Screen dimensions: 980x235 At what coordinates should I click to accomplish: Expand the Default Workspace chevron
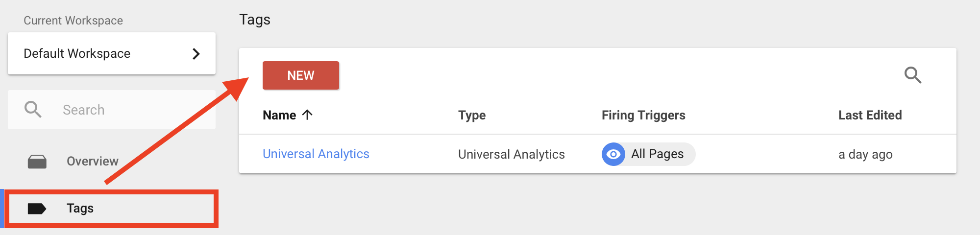click(196, 54)
